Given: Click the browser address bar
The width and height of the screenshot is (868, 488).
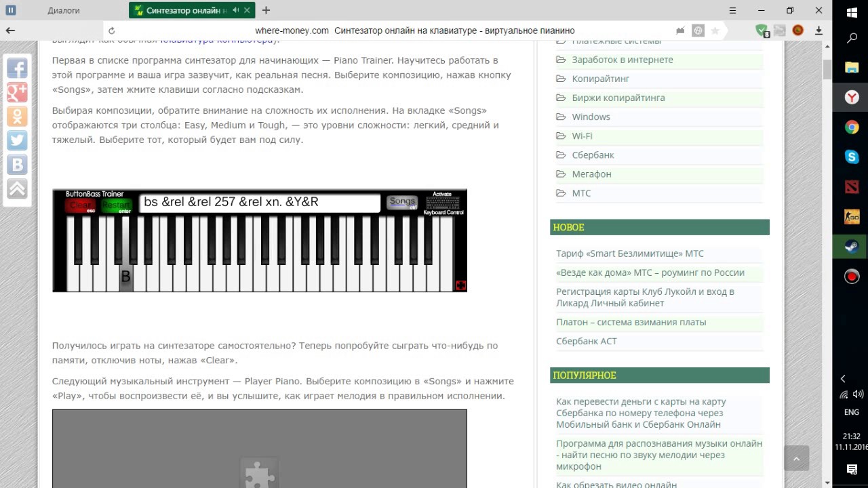Looking at the screenshot, I should [x=415, y=30].
